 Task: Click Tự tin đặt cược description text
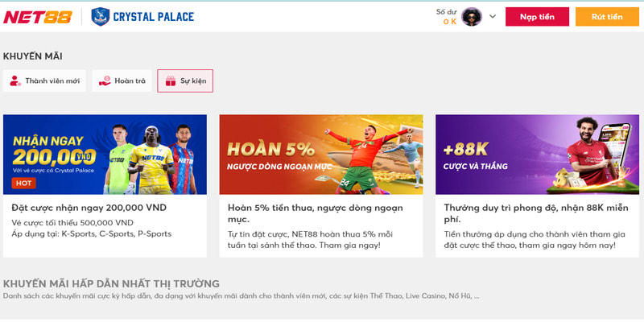[x=311, y=240]
